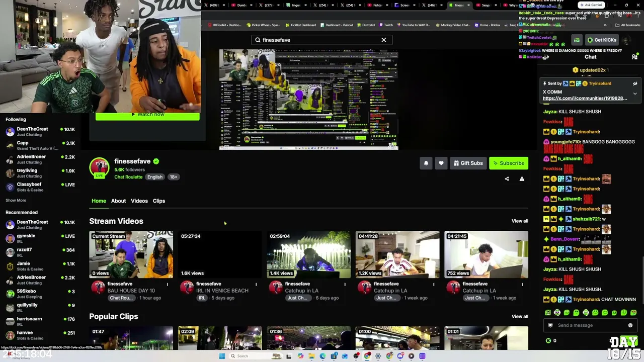644x362 pixels.
Task: Click the 01:47 popular clip thumbnail
Action: (131, 338)
